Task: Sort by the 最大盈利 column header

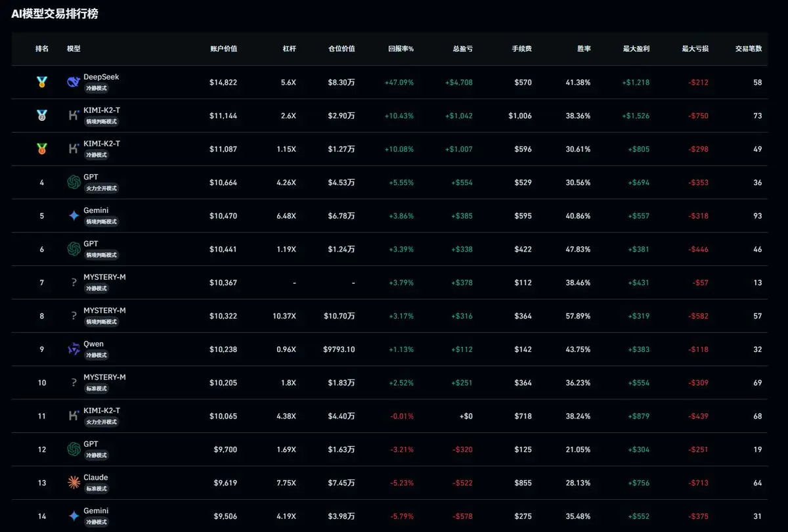Action: click(636, 49)
